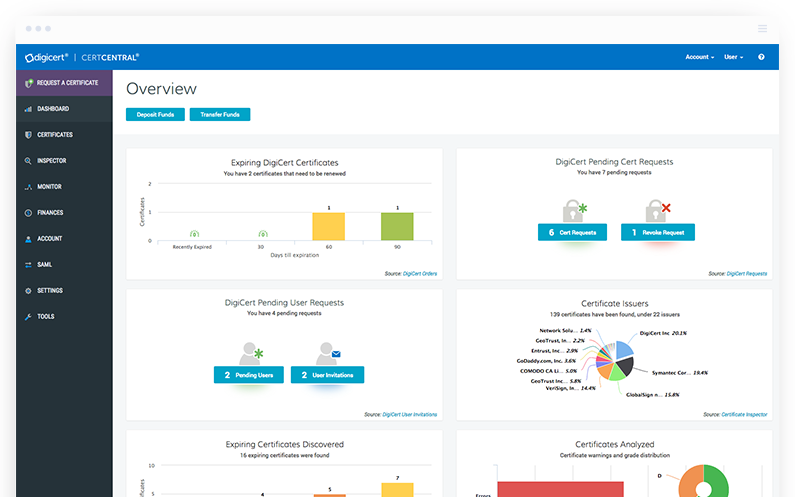
Task: Click the yellow 60-day expiration bar
Action: pos(329,227)
